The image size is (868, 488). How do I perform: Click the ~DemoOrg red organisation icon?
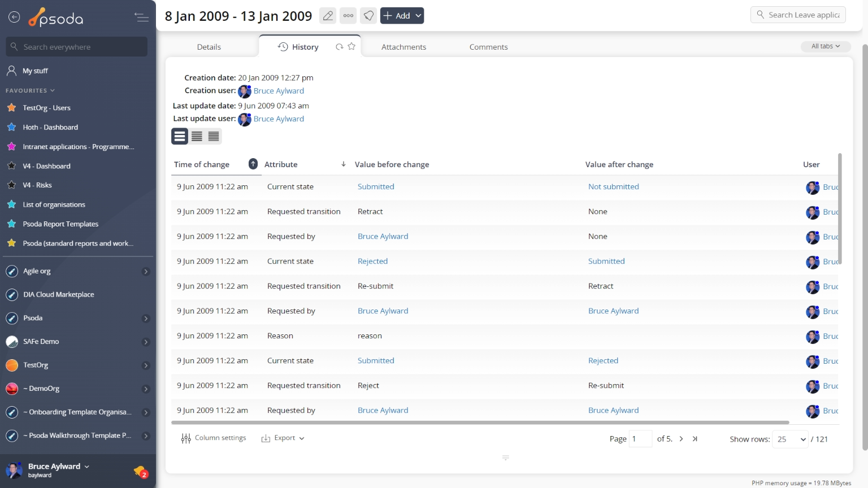12,389
